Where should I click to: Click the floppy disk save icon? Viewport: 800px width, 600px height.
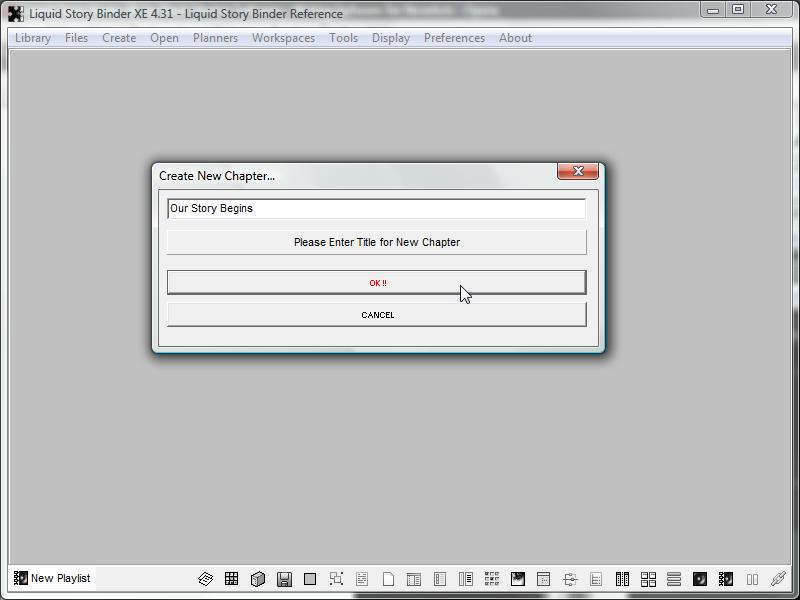(284, 579)
